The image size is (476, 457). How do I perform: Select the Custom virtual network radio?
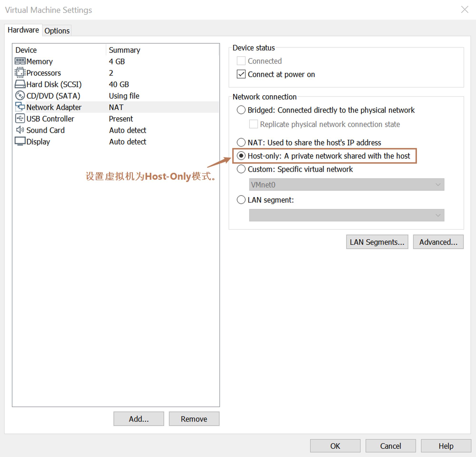pos(241,169)
